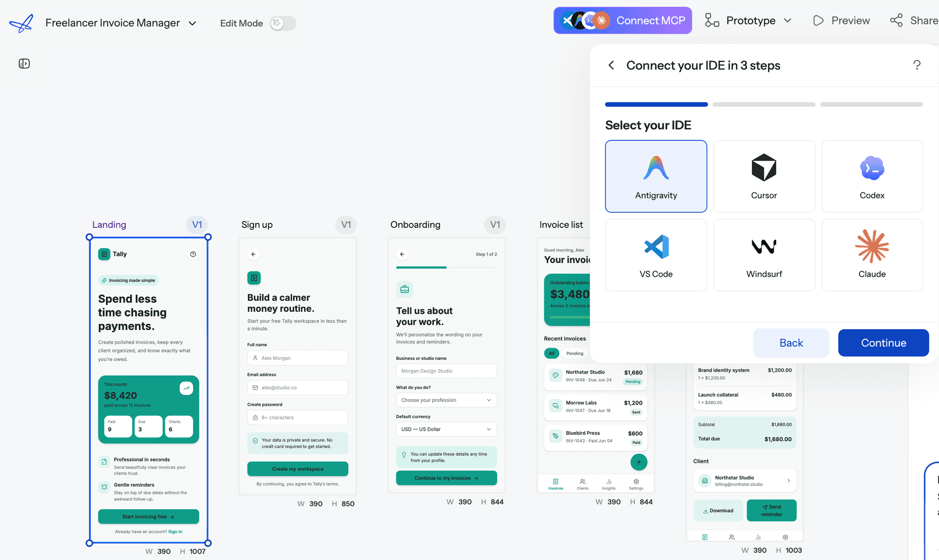
Task: Click back arrow in Sign up frame
Action: click(254, 254)
